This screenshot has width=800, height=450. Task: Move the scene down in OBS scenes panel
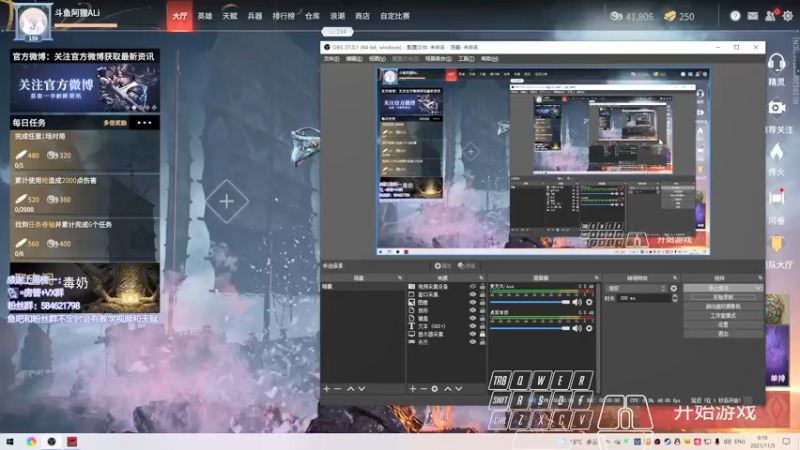tap(361, 389)
